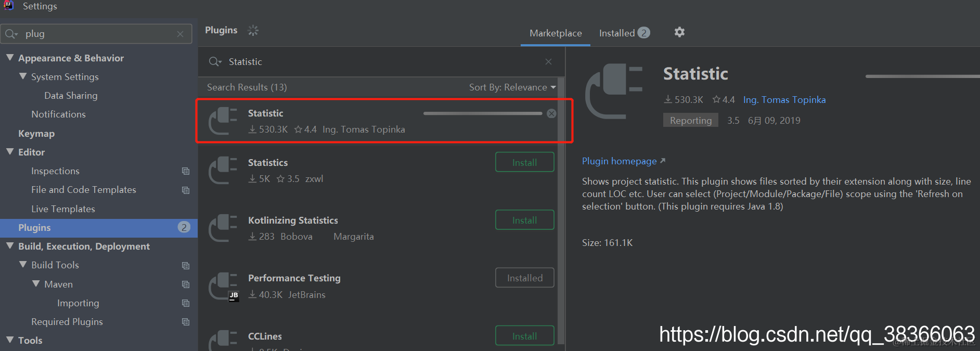Collapse the Build Tools node
This screenshot has width=980, height=351.
click(23, 265)
